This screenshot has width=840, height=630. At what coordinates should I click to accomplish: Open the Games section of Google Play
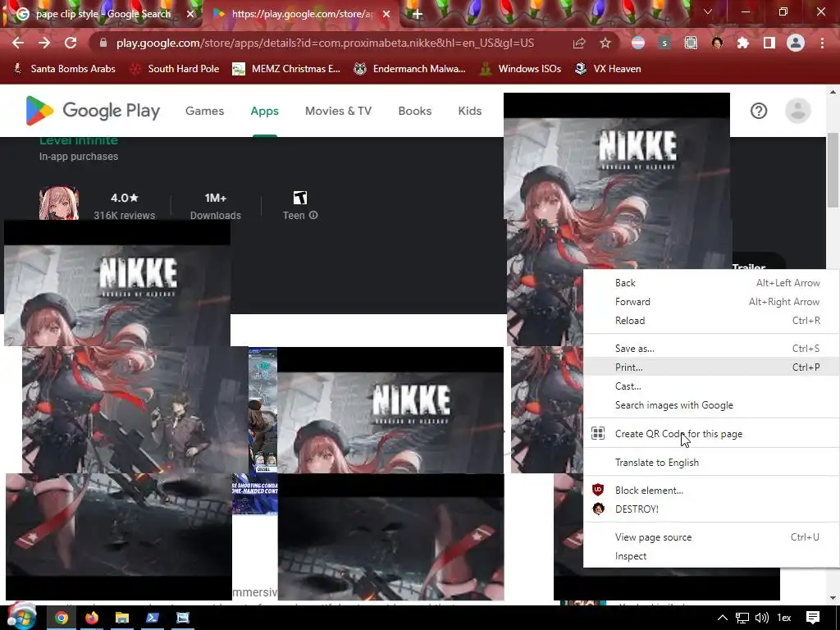(204, 111)
